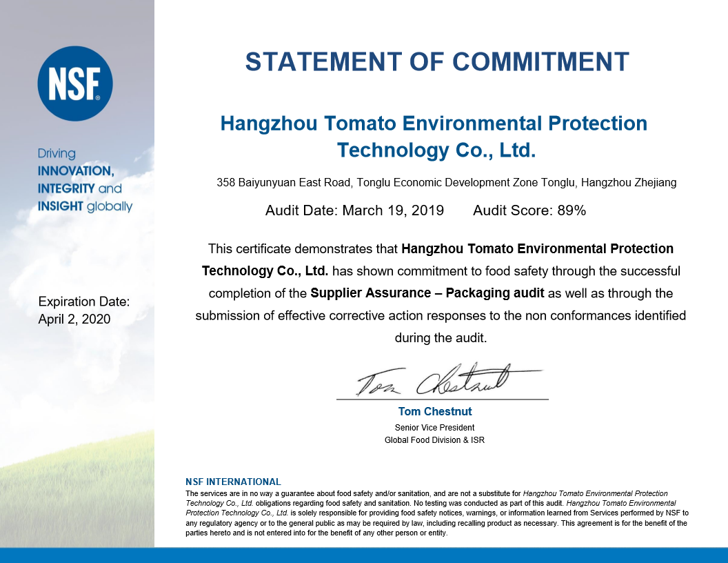Click the blue company name heading
728x563 pixels.
point(434,137)
